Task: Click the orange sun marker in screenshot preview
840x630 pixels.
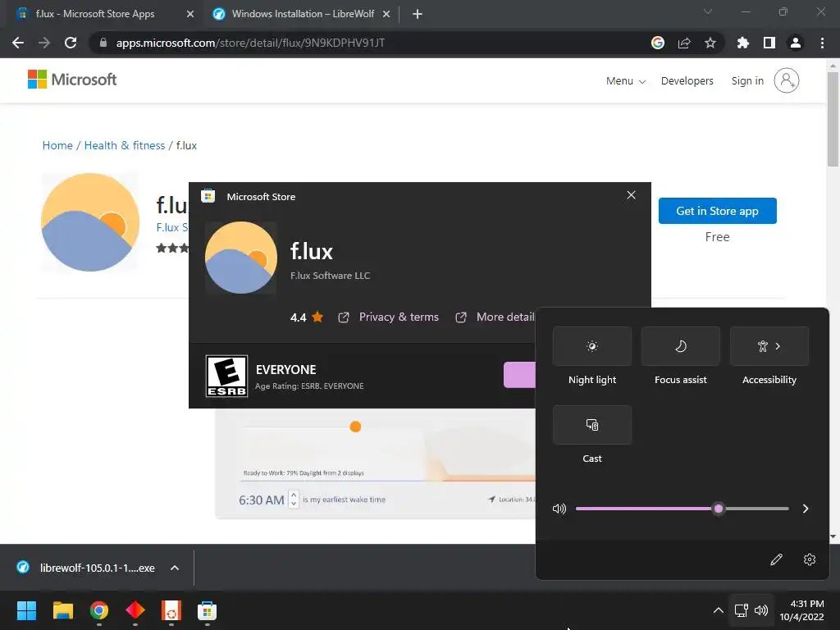Action: point(355,427)
